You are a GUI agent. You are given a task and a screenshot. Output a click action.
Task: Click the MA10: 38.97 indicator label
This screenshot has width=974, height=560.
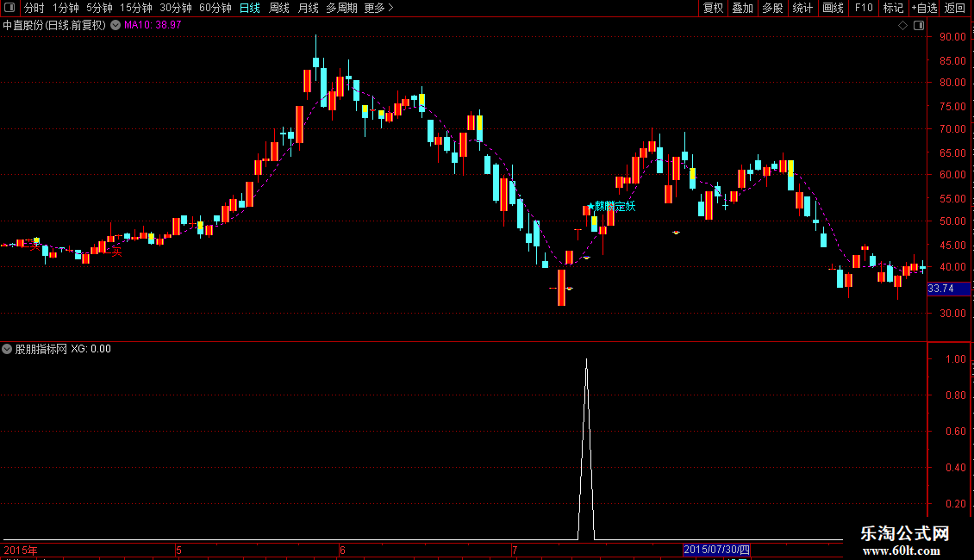pos(153,25)
